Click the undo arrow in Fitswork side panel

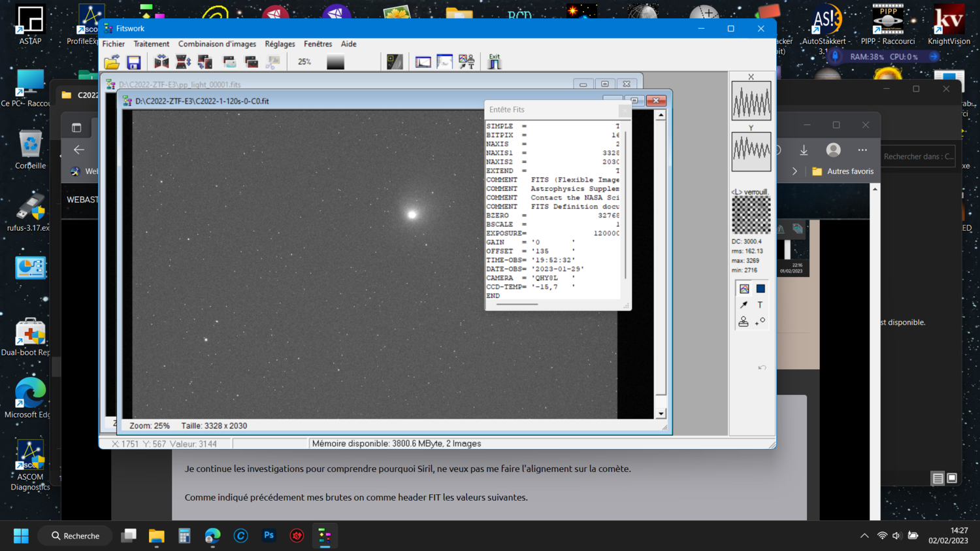tap(762, 367)
